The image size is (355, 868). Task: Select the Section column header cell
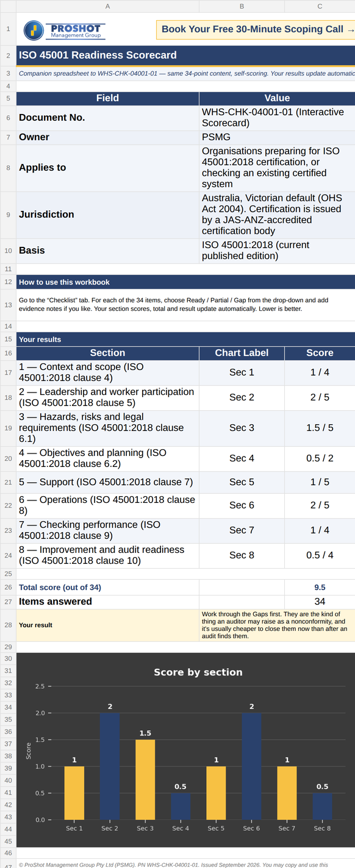tap(107, 353)
